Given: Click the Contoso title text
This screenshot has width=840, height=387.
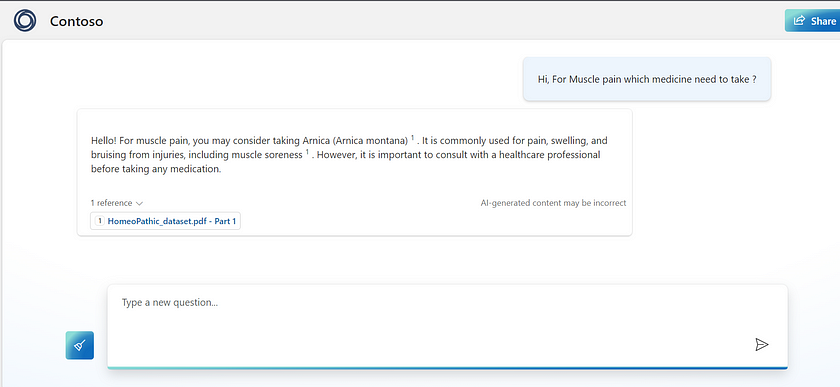Looking at the screenshot, I should pos(77,21).
